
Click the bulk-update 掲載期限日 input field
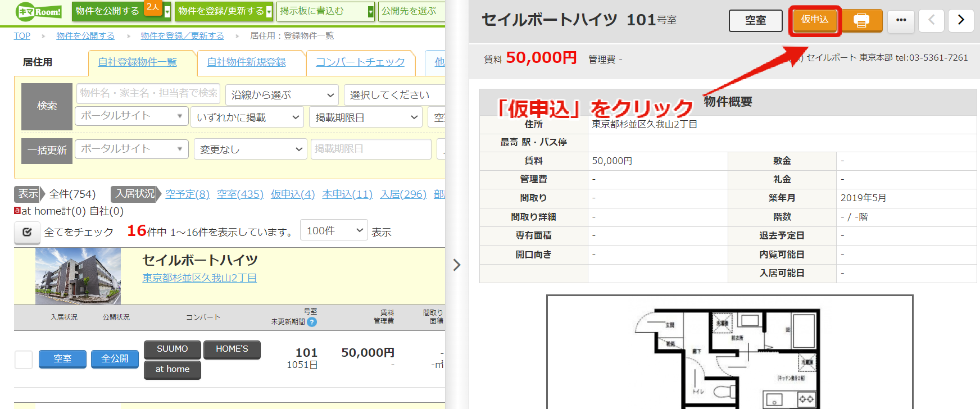pyautogui.click(x=371, y=149)
